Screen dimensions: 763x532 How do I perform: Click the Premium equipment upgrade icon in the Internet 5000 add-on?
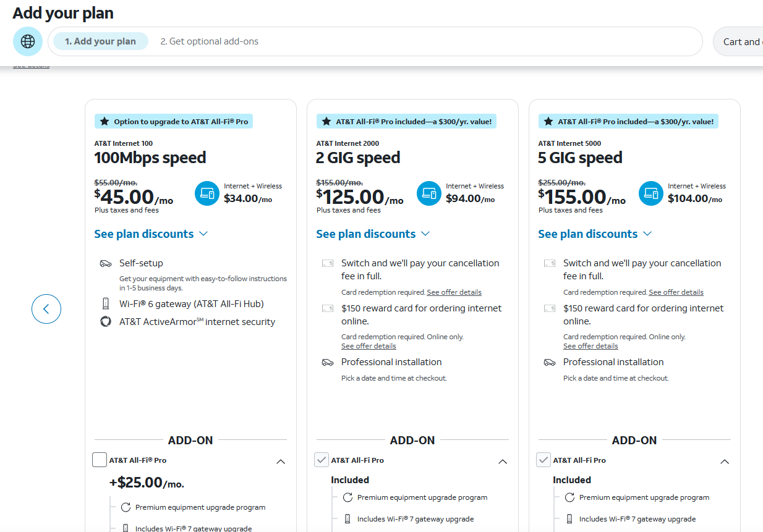(x=569, y=497)
